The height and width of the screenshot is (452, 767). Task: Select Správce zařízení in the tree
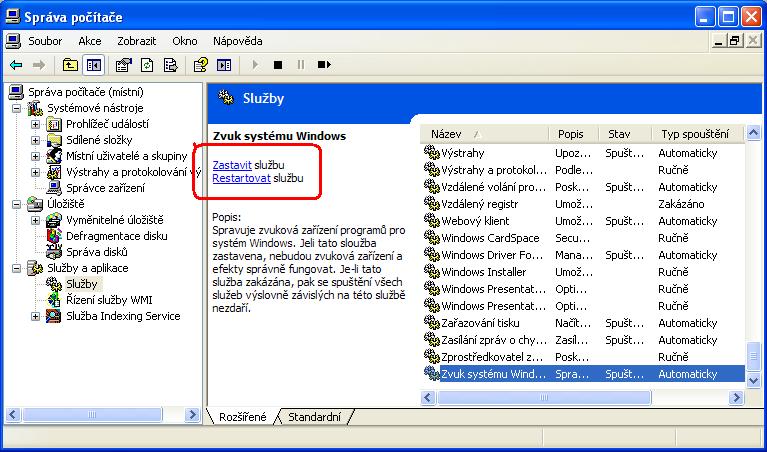pos(105,188)
